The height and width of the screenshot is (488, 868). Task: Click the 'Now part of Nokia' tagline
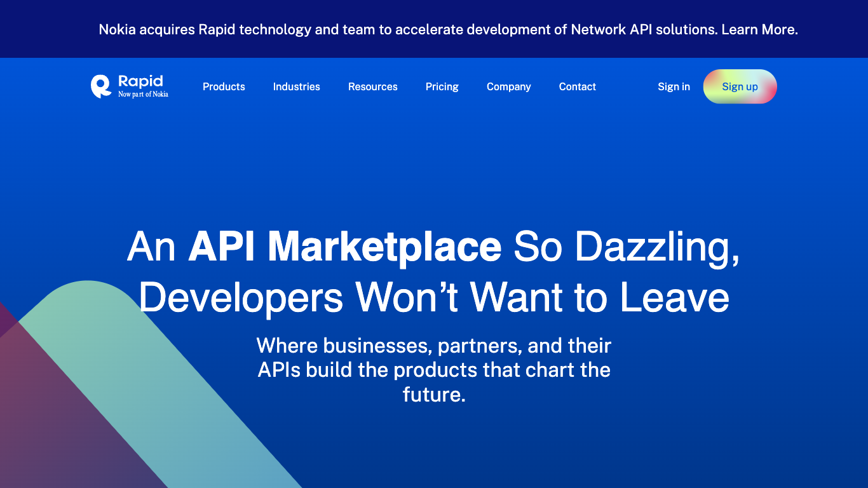[x=143, y=94]
